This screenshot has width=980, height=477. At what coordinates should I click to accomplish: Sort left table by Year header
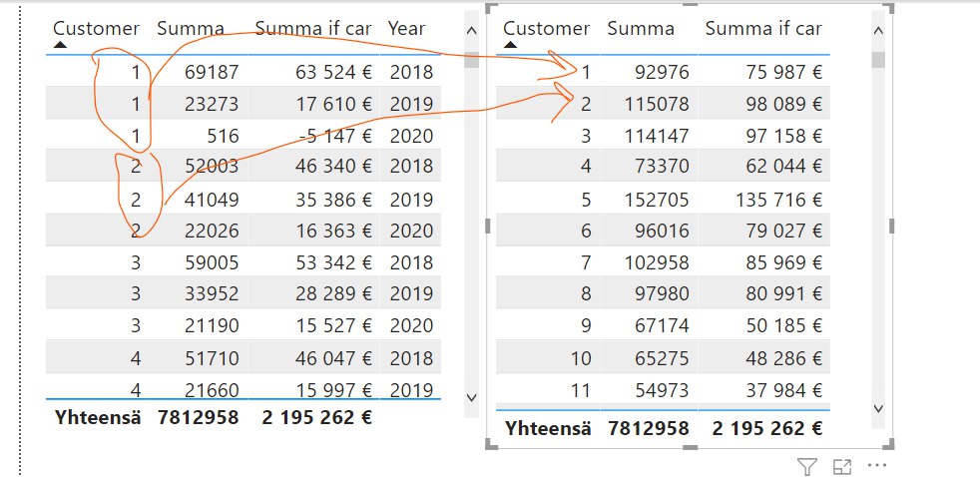(407, 28)
